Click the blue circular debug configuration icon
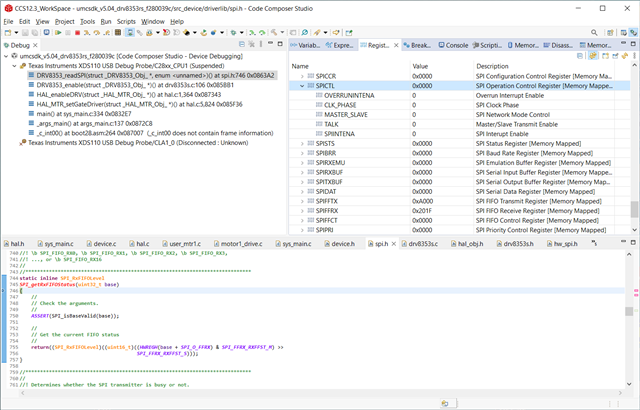The height and width of the screenshot is (410, 640). click(47, 33)
